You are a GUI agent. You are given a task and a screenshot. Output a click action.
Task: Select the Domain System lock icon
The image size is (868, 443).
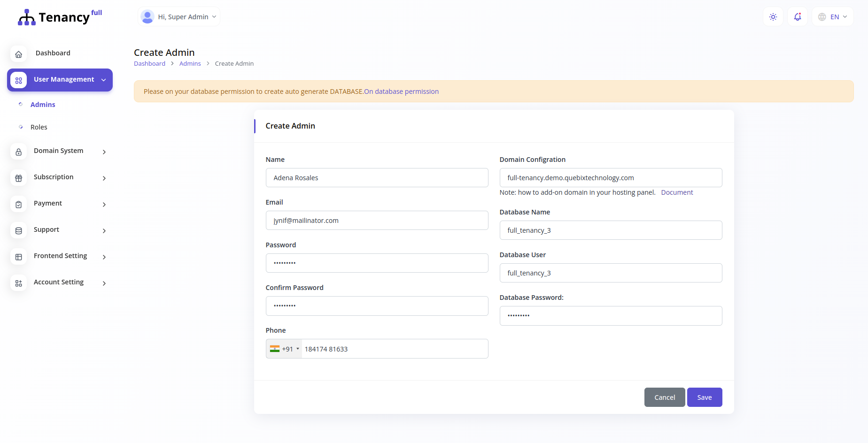[x=18, y=152]
